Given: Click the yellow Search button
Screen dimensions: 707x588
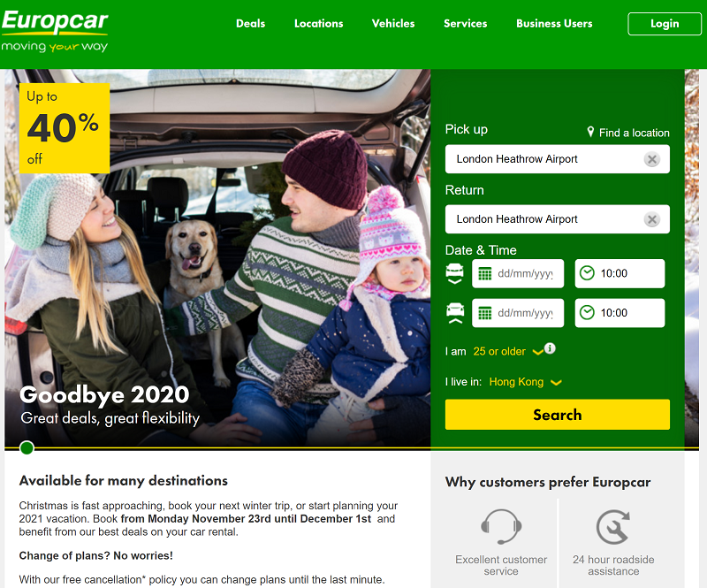Looking at the screenshot, I should [x=558, y=415].
